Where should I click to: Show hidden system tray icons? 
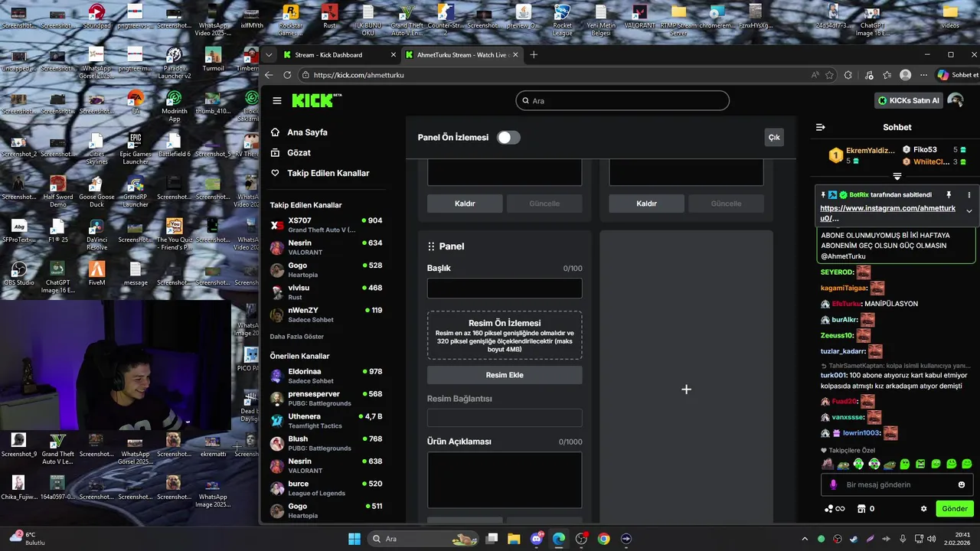tap(804, 539)
